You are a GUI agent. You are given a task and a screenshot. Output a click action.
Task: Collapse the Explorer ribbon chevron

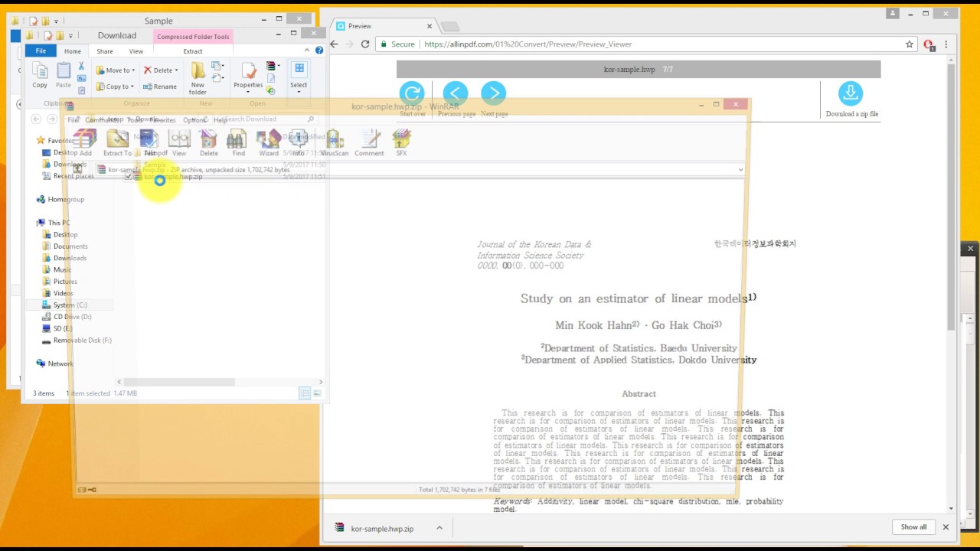[308, 51]
